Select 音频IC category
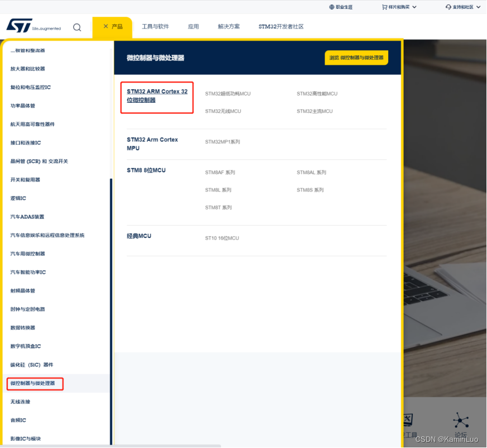The height and width of the screenshot is (448, 487). pyautogui.click(x=18, y=421)
